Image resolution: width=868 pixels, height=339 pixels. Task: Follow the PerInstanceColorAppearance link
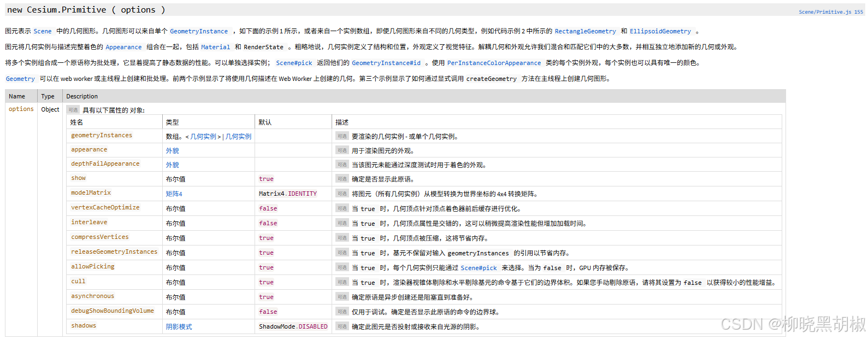point(494,63)
